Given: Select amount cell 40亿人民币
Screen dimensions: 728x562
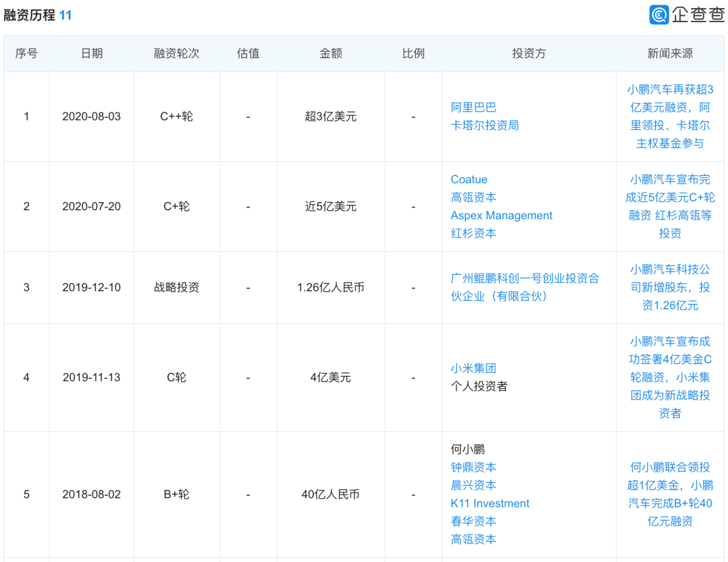Looking at the screenshot, I should tap(330, 494).
